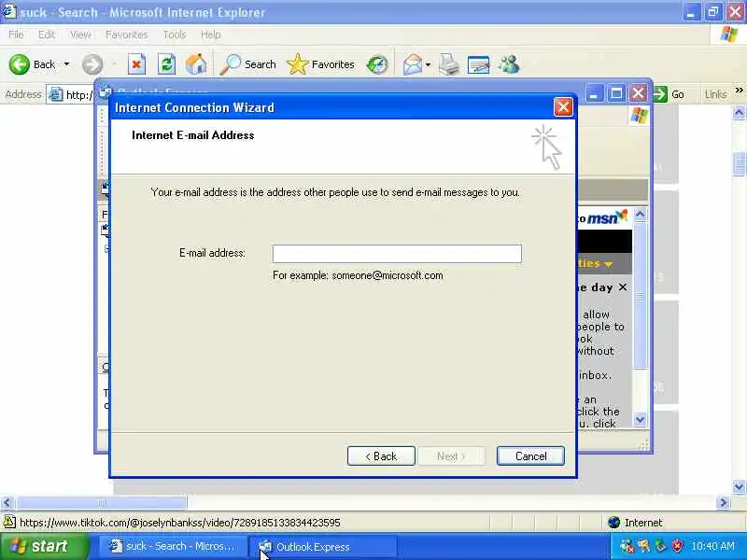Switch to Outlook Express taskbar button
The width and height of the screenshot is (747, 560).
tap(323, 546)
